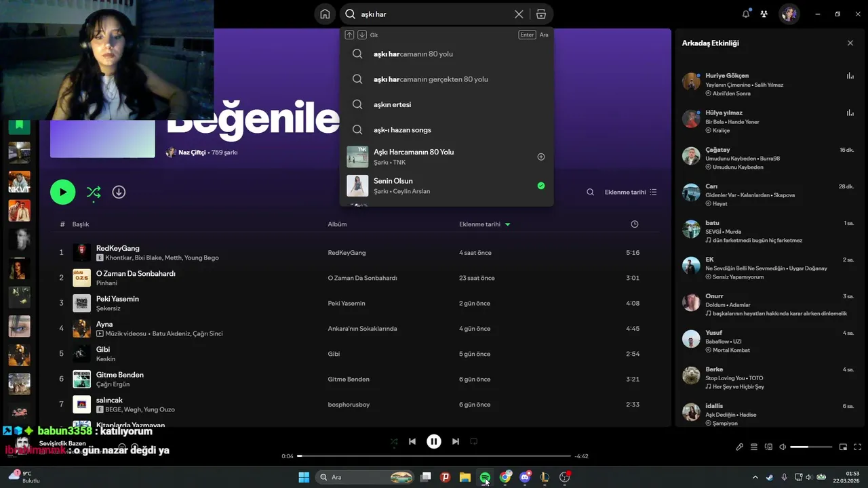Seek on the song progress bar
The height and width of the screenshot is (488, 868).
[434, 456]
